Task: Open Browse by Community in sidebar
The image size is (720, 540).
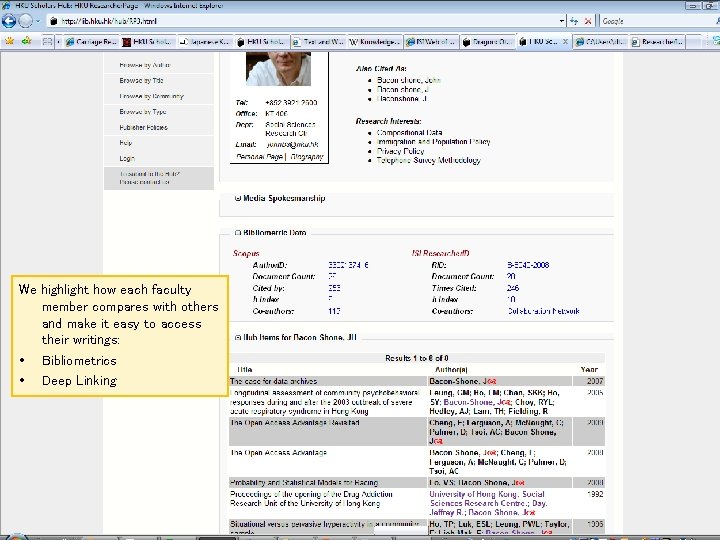Action: [x=152, y=96]
